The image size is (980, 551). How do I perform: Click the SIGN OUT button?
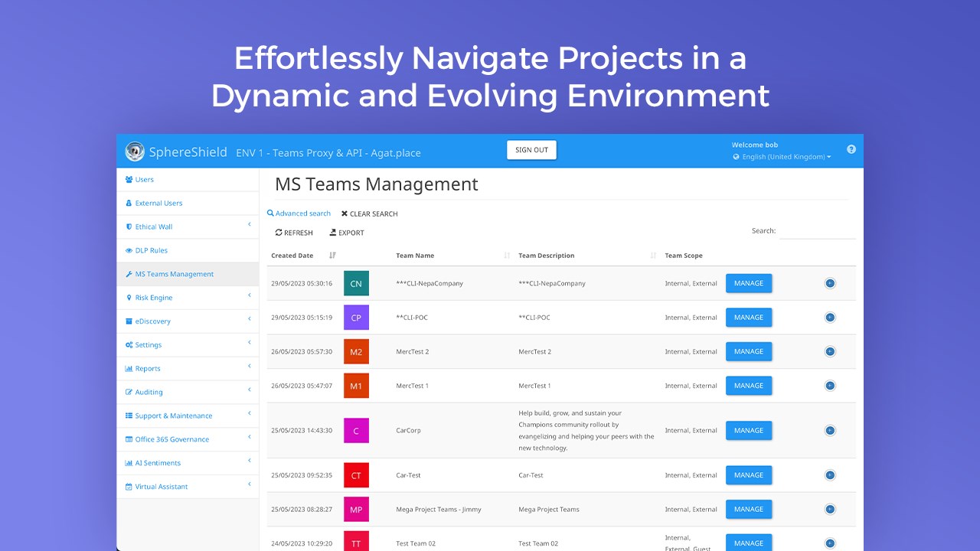pos(531,150)
